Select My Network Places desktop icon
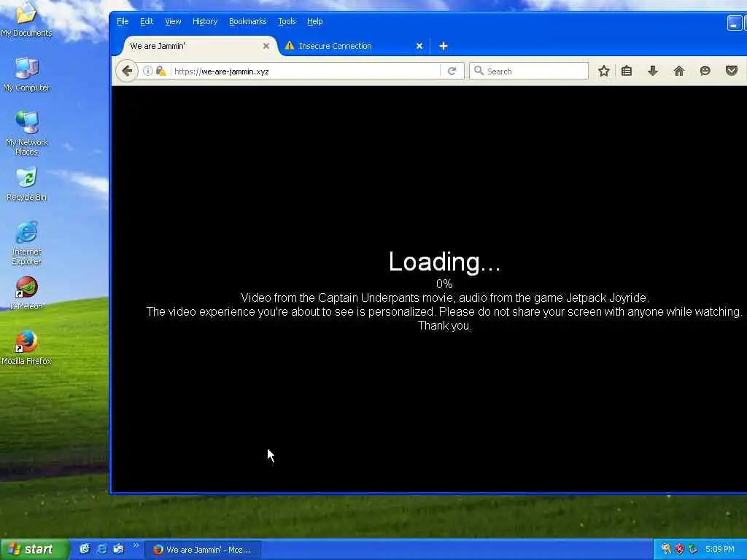The width and height of the screenshot is (747, 560). pyautogui.click(x=27, y=133)
